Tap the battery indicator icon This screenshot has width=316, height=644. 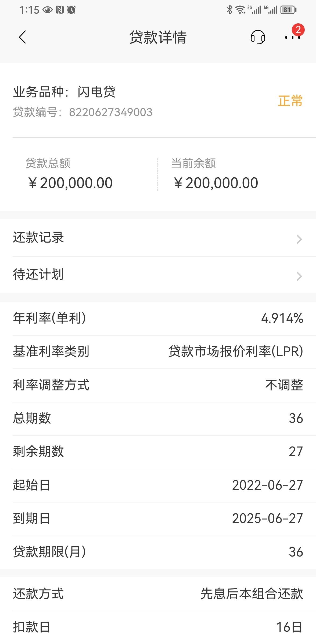pyautogui.click(x=288, y=10)
